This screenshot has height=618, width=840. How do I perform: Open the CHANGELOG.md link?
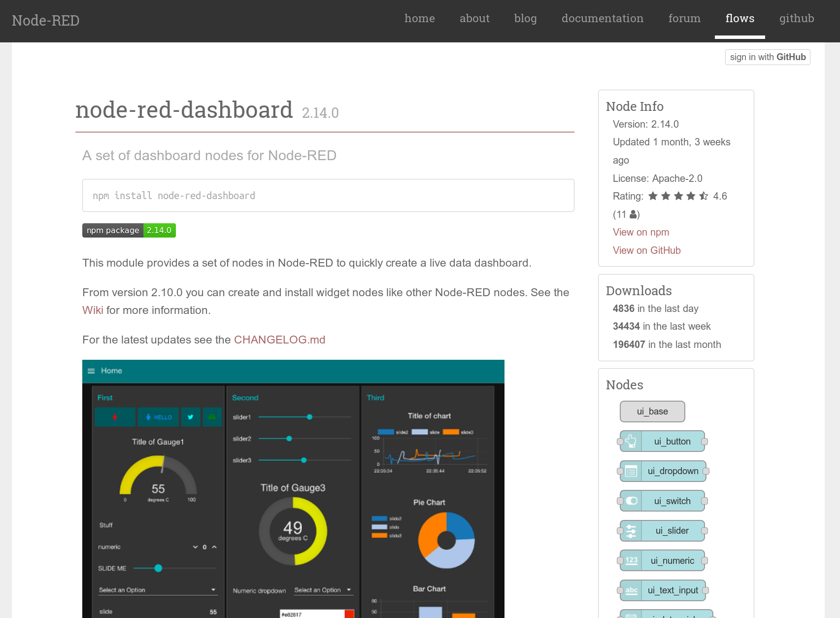point(279,340)
